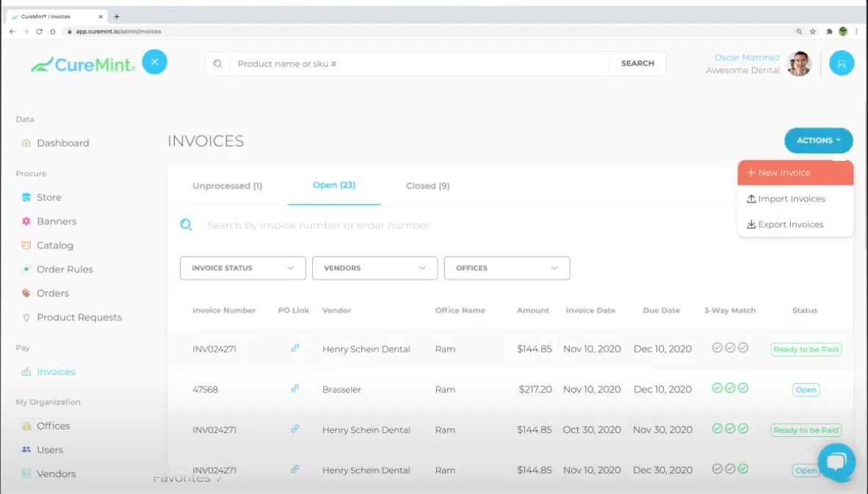868x494 pixels.
Task: Open the shopping cart icon
Action: (x=842, y=64)
